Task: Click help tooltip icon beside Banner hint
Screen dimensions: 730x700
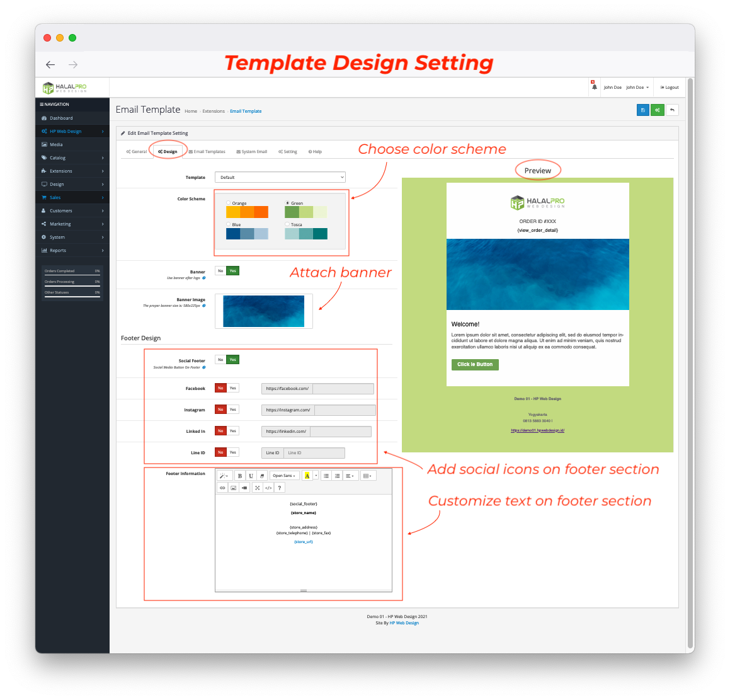Action: coord(204,278)
